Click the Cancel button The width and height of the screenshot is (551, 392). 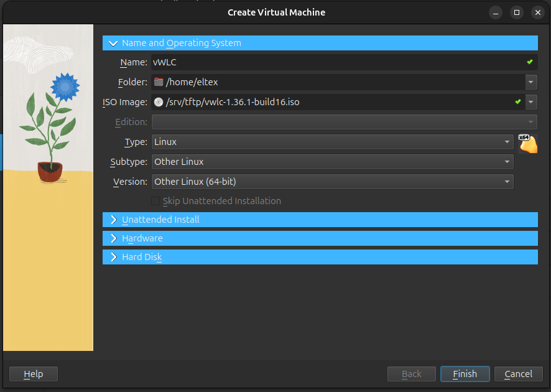click(x=518, y=374)
